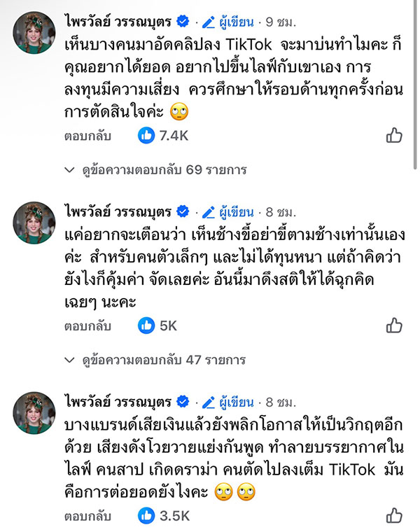This screenshot has width=420, height=532.
Task: Open blue like reaction with 3.5K count
Action: (146, 516)
